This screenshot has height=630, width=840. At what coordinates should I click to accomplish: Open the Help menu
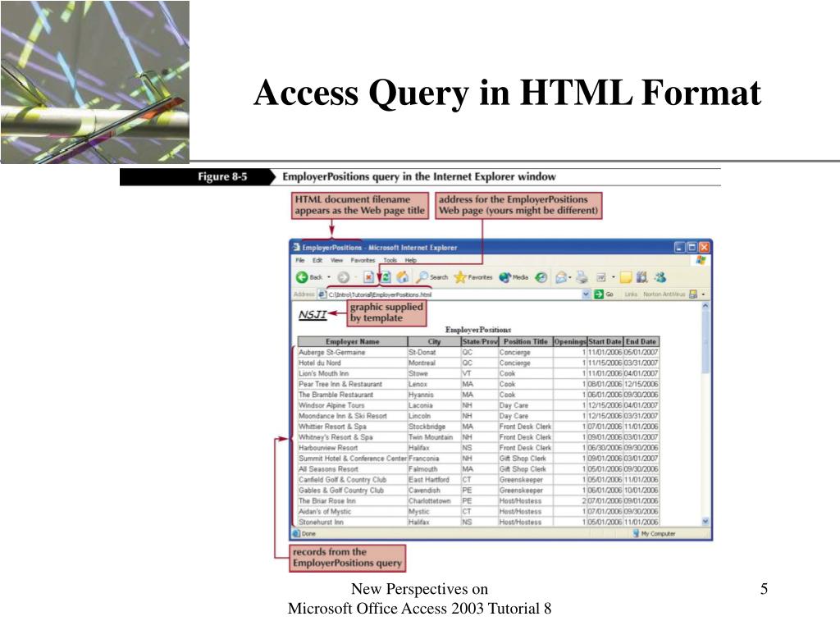tap(410, 260)
